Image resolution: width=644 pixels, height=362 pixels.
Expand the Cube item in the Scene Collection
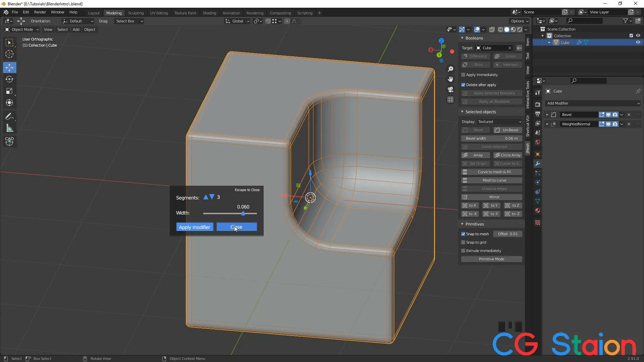549,42
